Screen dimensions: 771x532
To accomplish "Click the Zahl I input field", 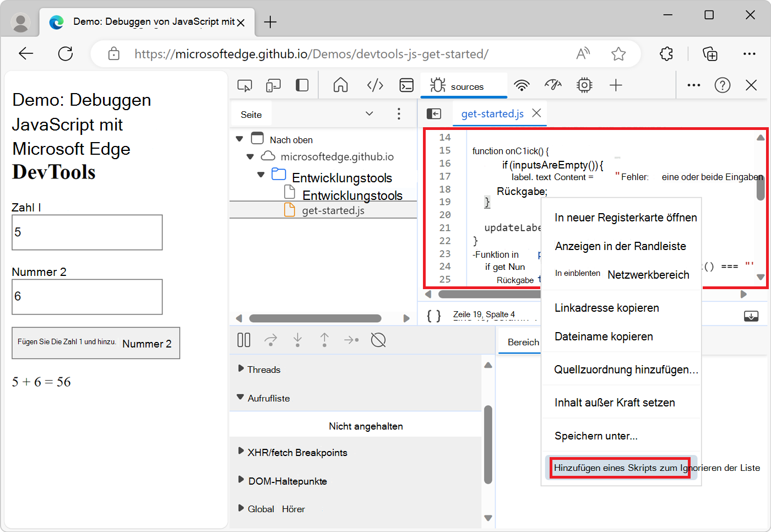I will click(x=87, y=232).
